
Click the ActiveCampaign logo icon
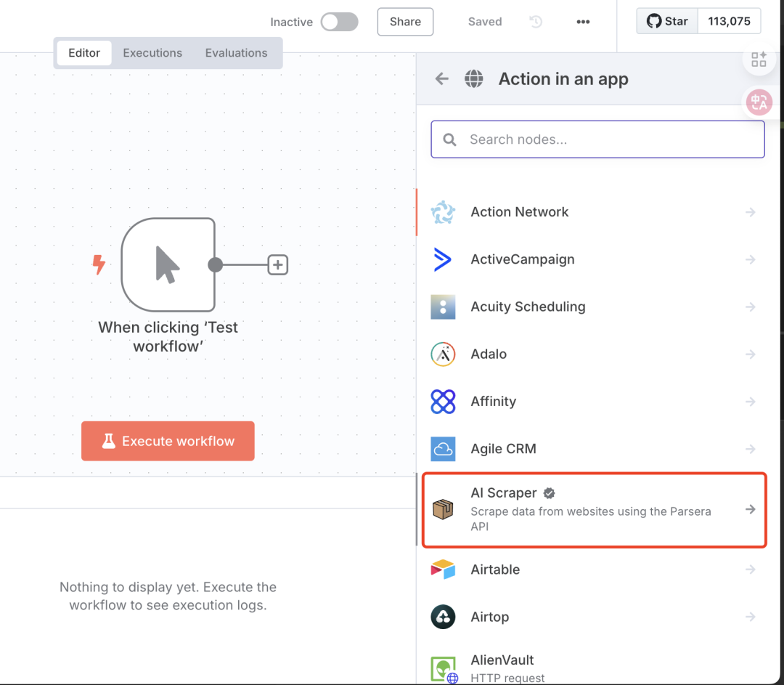(x=443, y=259)
